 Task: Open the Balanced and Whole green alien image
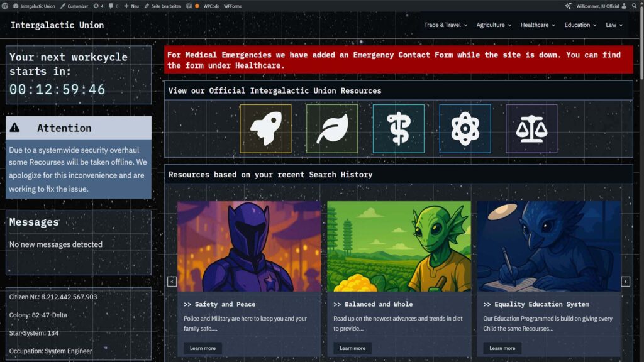tap(399, 246)
